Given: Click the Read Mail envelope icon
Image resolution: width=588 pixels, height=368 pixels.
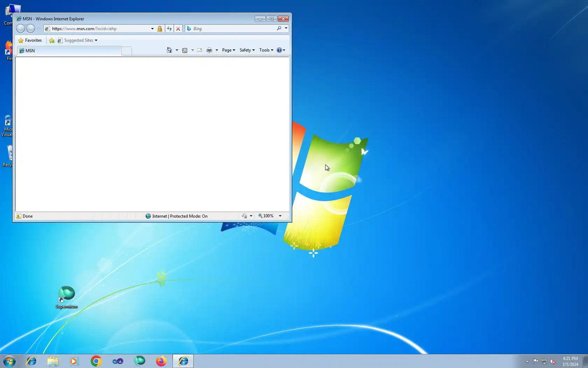Looking at the screenshot, I should click(x=199, y=50).
